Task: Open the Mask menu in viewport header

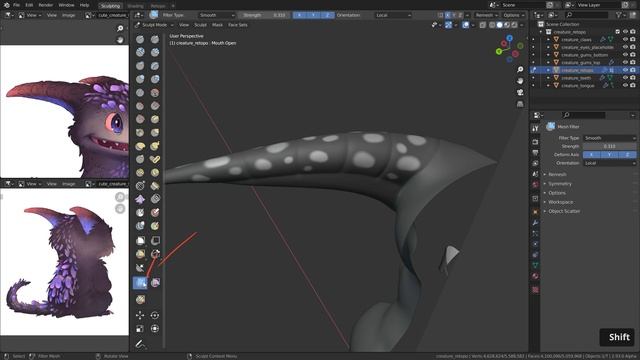Action: click(x=217, y=25)
